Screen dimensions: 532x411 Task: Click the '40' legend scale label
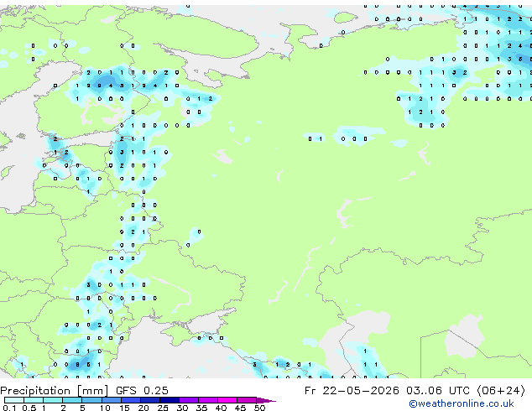pos(221,408)
